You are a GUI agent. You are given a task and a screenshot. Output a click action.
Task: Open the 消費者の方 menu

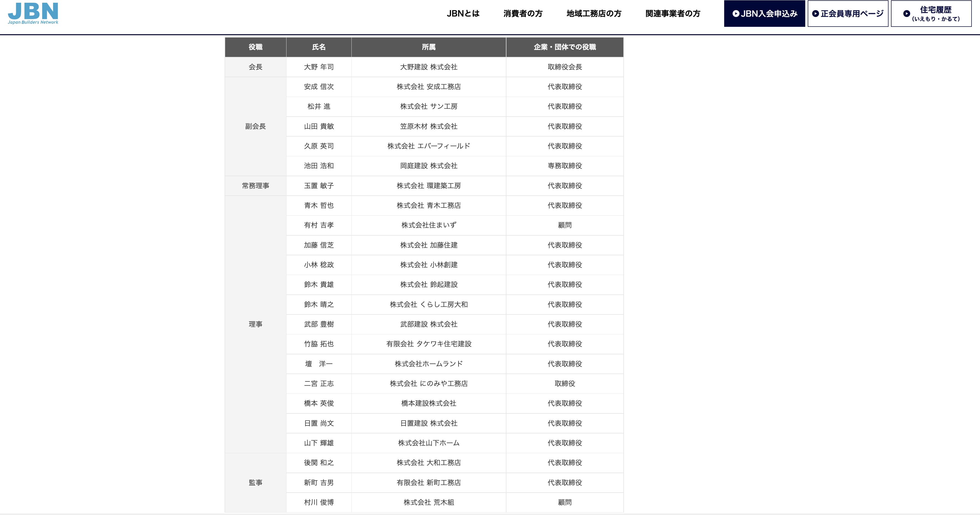click(x=523, y=14)
